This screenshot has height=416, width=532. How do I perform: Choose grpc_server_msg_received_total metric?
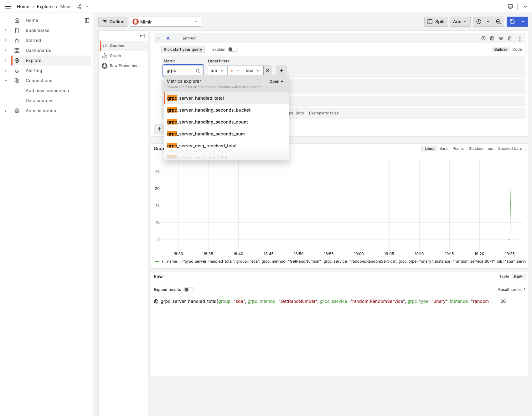click(227, 146)
